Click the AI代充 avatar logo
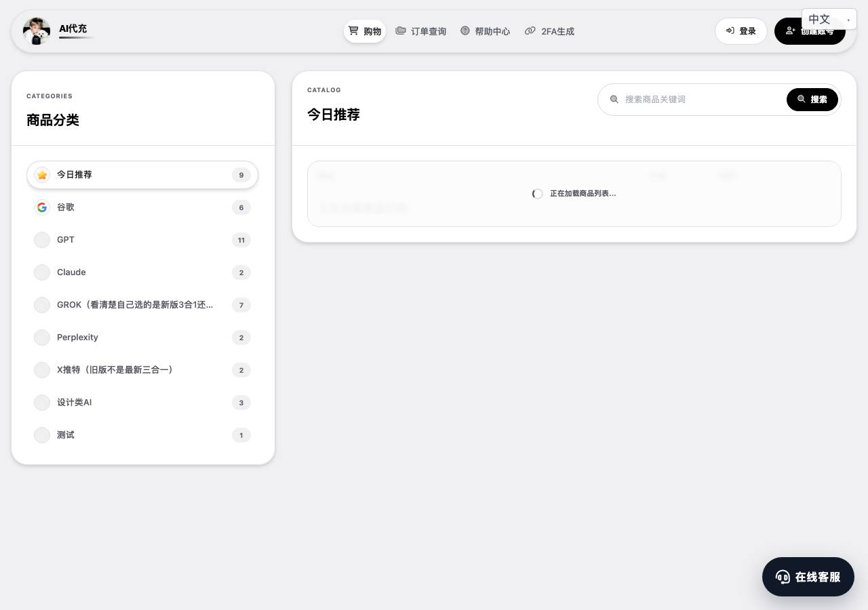The width and height of the screenshot is (868, 610). 37,31
